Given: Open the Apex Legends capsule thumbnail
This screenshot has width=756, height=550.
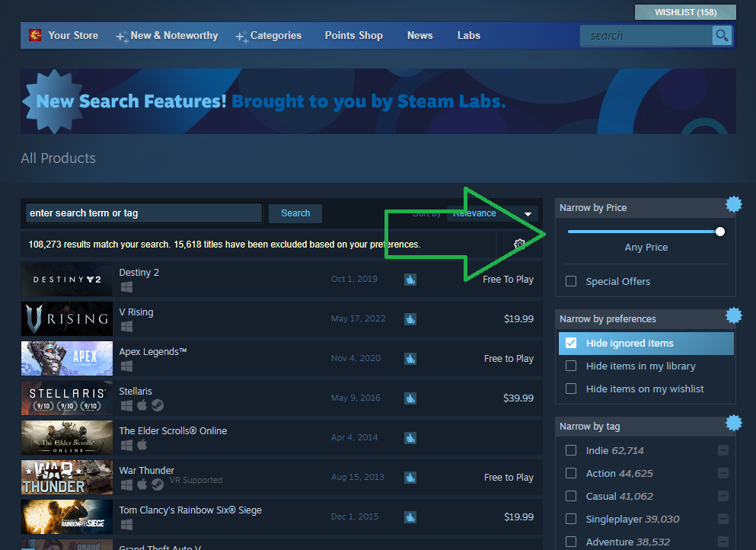Looking at the screenshot, I should click(x=67, y=359).
